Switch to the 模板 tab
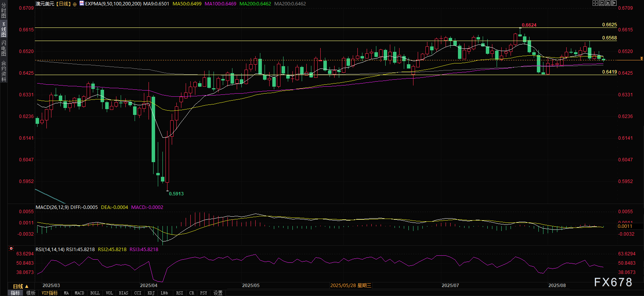Viewport: 644px width, 296px height. point(31,293)
